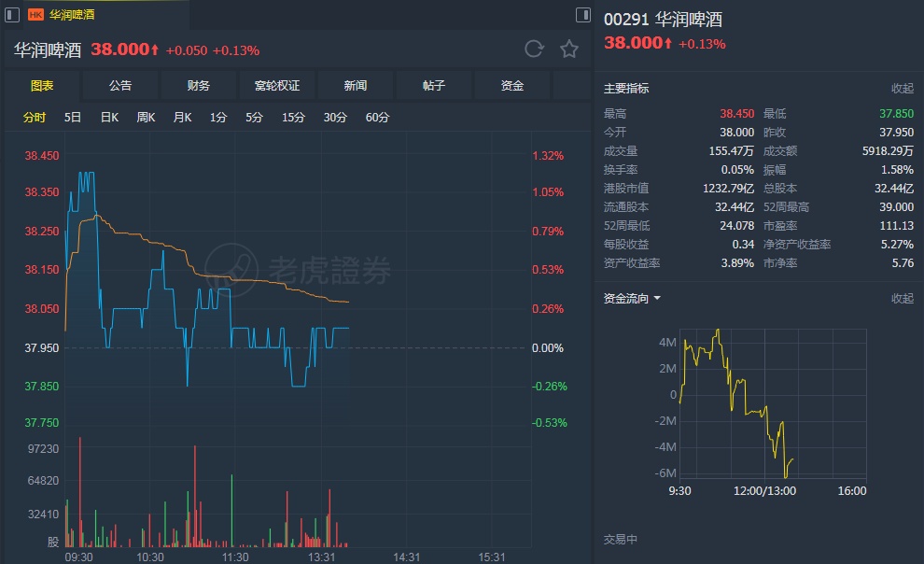Select the 日K chart period

(x=109, y=118)
